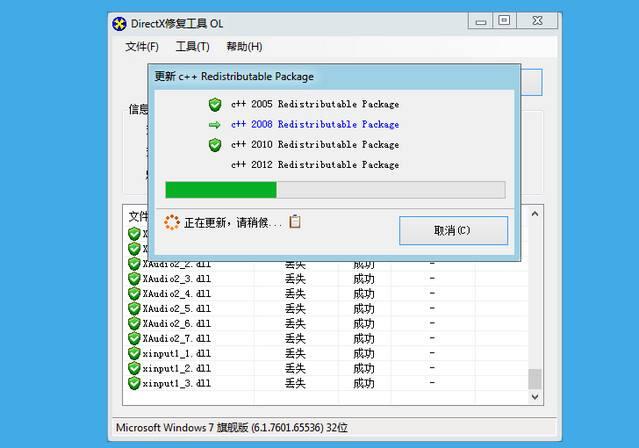
Task: Click the green arrow beside c++ 2008 package
Action: 214,125
